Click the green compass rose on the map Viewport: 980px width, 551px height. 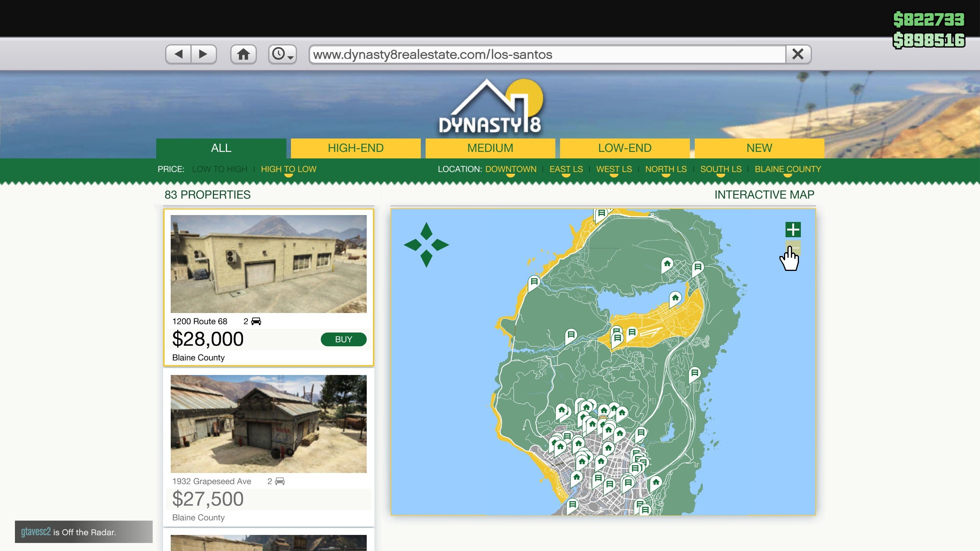(426, 245)
